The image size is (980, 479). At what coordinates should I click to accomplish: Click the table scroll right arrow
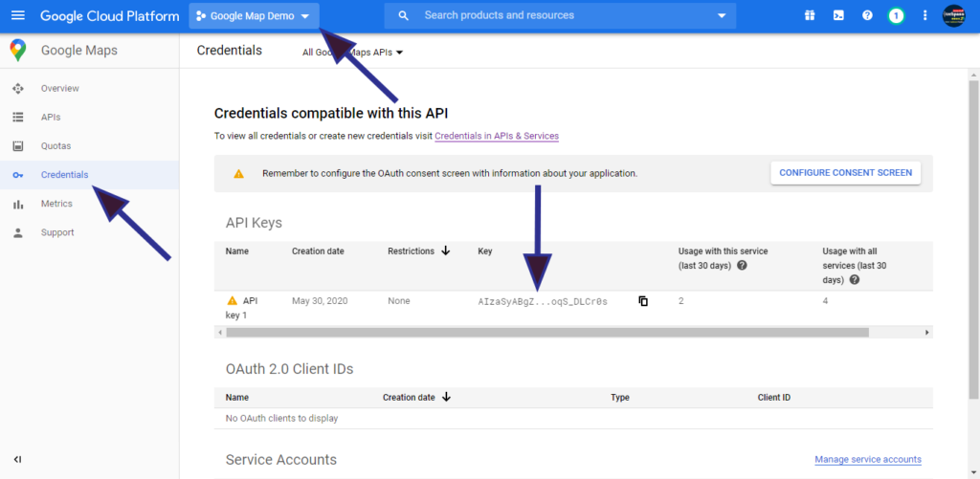click(x=926, y=333)
